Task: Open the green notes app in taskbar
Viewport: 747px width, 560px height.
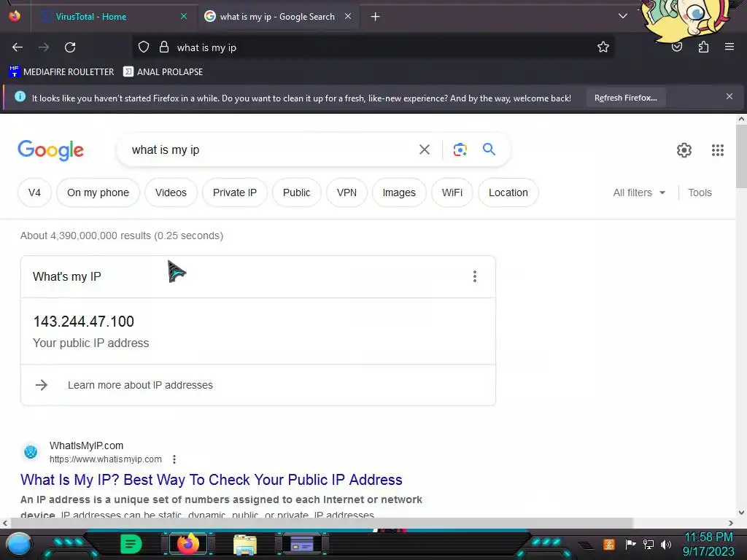Action: [x=131, y=544]
